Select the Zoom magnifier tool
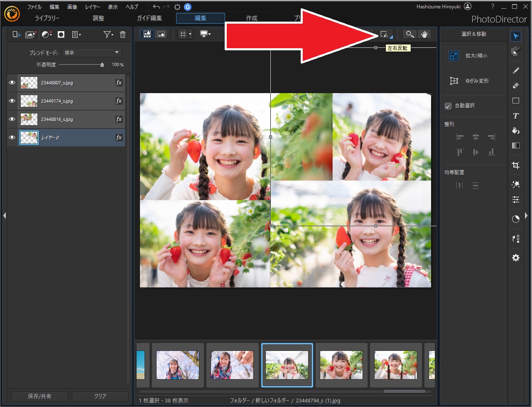This screenshot has height=407, width=532. coord(410,35)
